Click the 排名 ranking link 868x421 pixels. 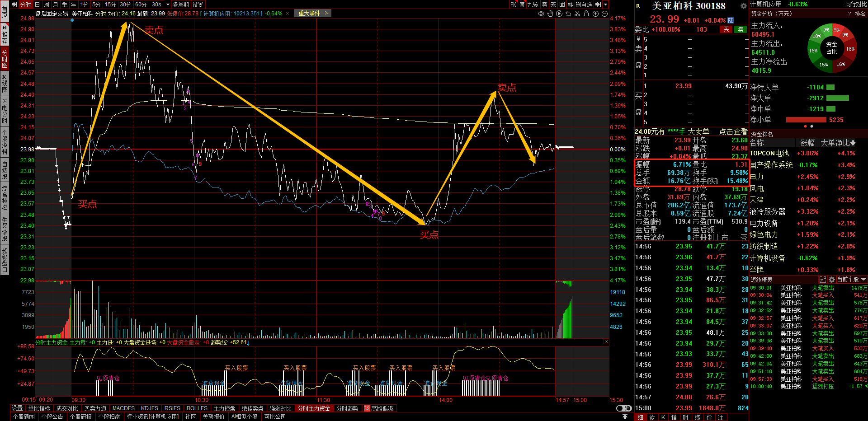point(860,14)
